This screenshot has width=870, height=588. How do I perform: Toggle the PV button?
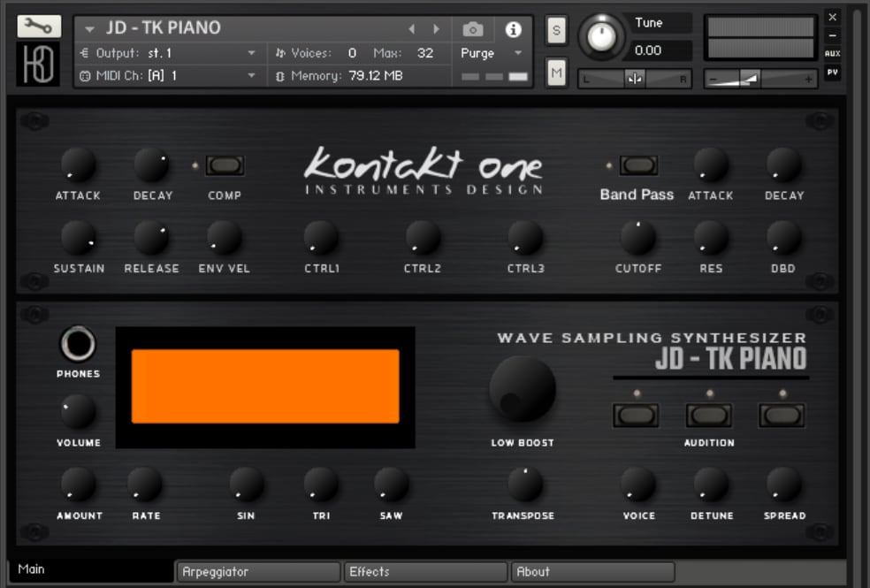pyautogui.click(x=832, y=73)
